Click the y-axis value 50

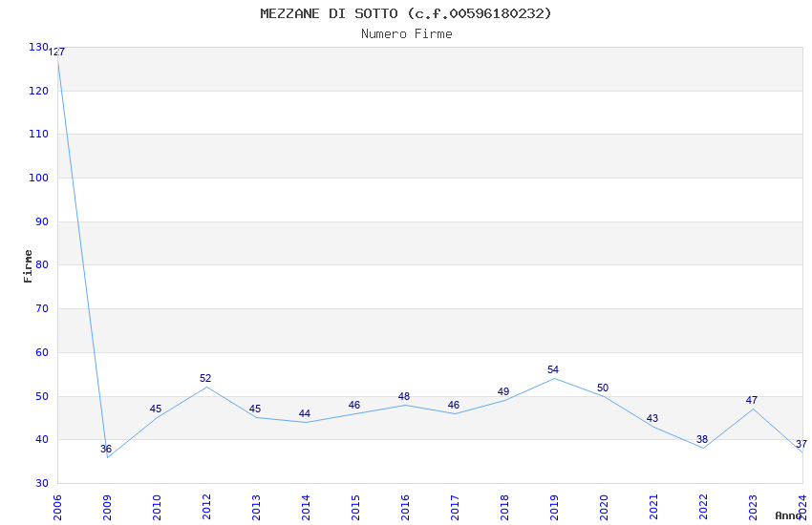pos(42,397)
